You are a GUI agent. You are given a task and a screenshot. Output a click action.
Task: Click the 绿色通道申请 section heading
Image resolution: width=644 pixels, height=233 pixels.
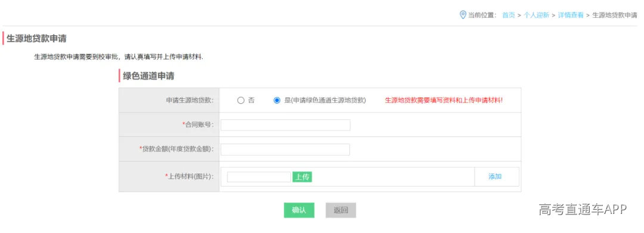tap(148, 76)
